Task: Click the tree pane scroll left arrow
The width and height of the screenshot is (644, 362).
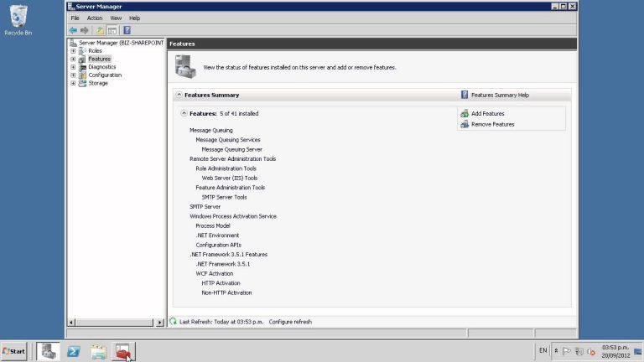Action: (x=71, y=323)
